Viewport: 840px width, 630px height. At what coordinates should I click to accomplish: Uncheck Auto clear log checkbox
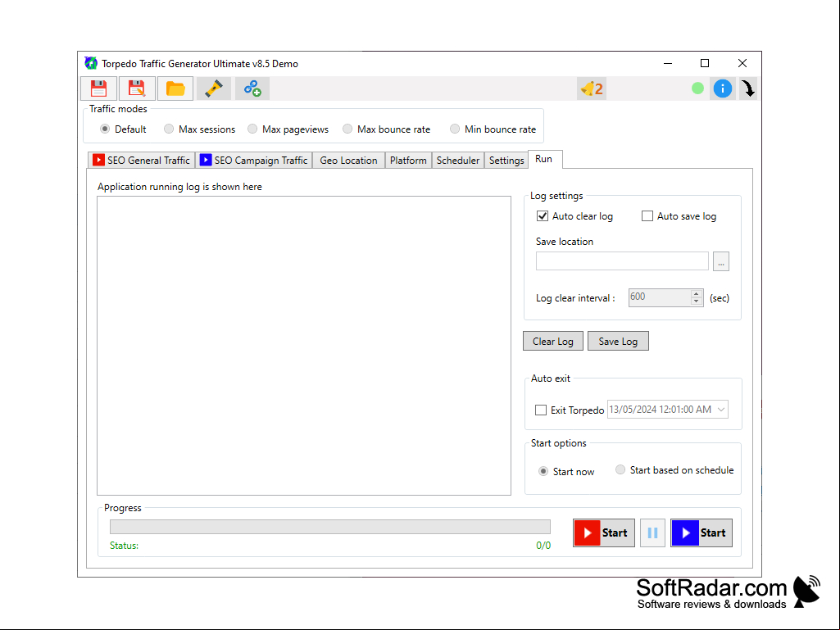tap(543, 216)
